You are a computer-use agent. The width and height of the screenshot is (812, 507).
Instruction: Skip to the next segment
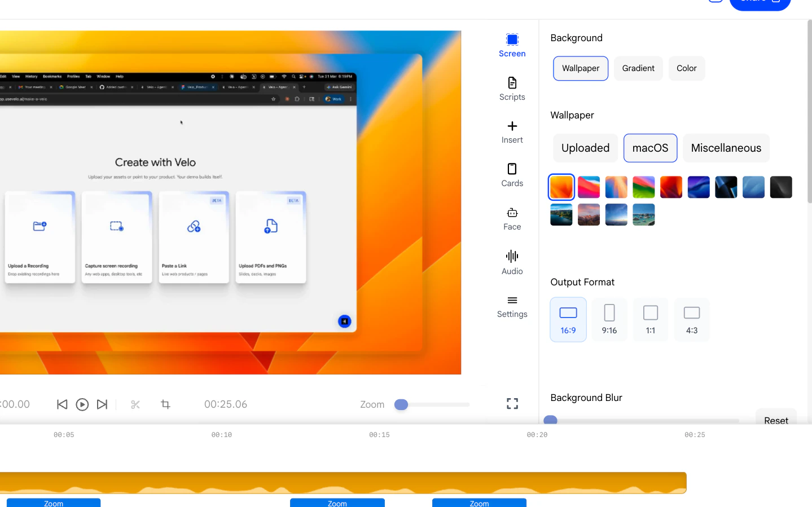pos(102,404)
